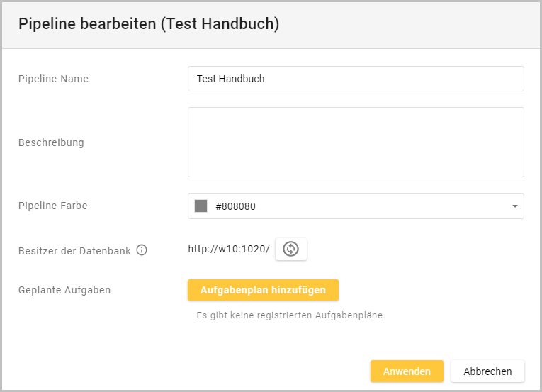Click the dialog title 'Pipeline bearbeiten (Test Handbuch)'
Screen dimensions: 542x392
(x=149, y=24)
